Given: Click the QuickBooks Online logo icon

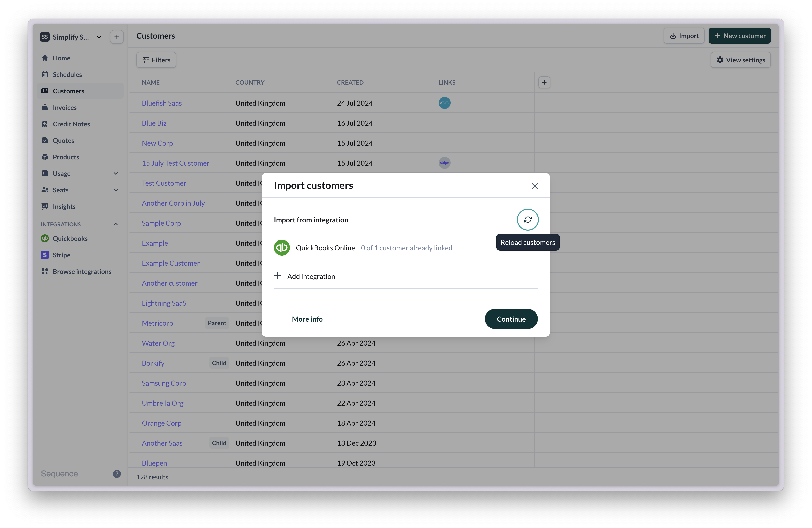Looking at the screenshot, I should 282,248.
